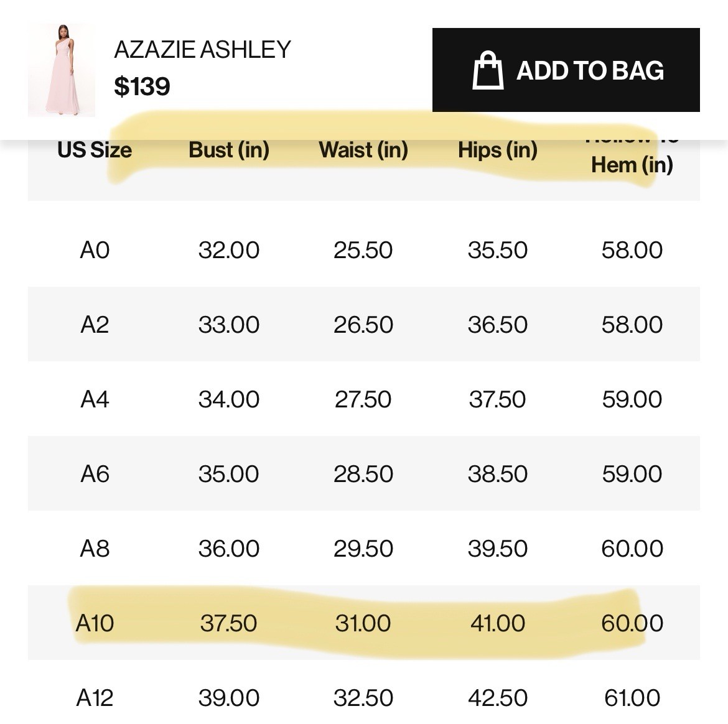This screenshot has height=724, width=728.
Task: Select the A8 size row label
Action: pyautogui.click(x=95, y=549)
